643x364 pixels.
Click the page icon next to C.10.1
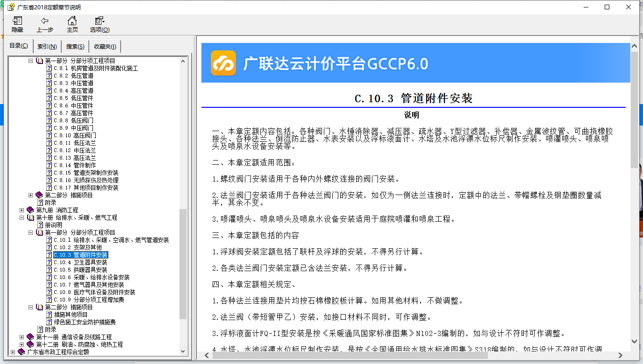pos(49,240)
